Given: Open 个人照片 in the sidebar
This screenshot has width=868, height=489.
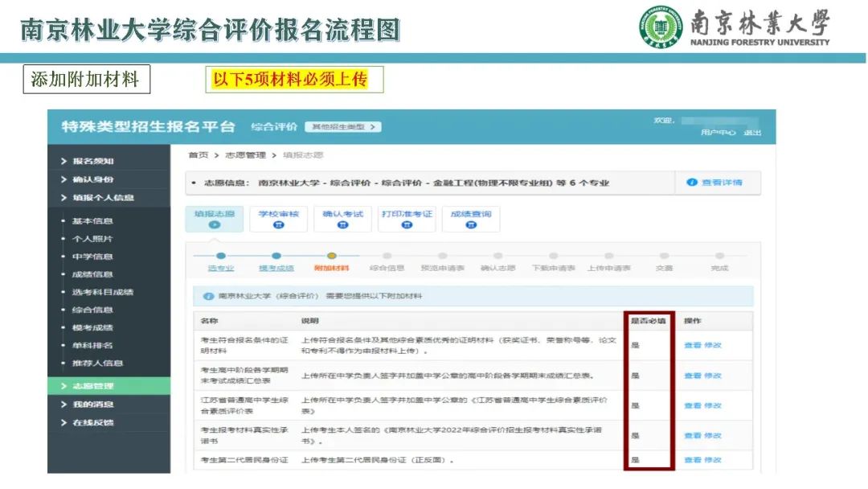Looking at the screenshot, I should tap(92, 239).
